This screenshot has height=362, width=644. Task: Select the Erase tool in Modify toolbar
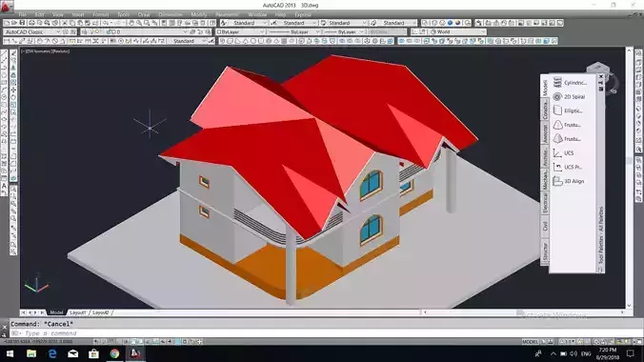13,53
